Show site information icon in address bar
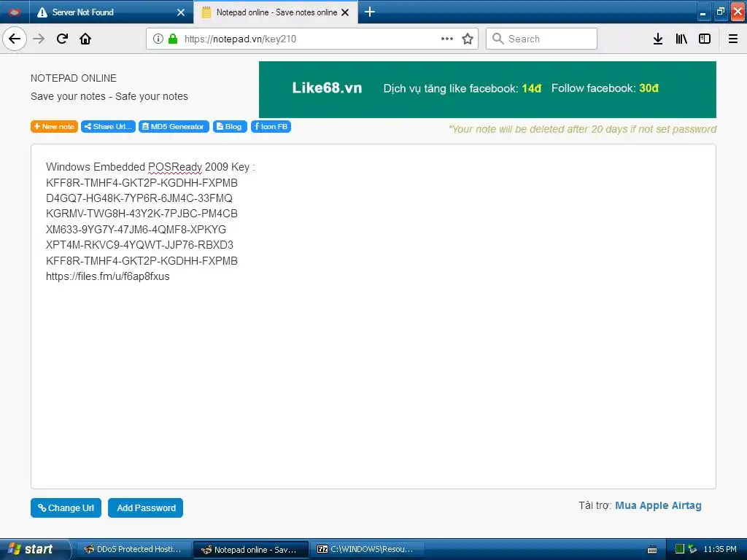 (x=158, y=39)
